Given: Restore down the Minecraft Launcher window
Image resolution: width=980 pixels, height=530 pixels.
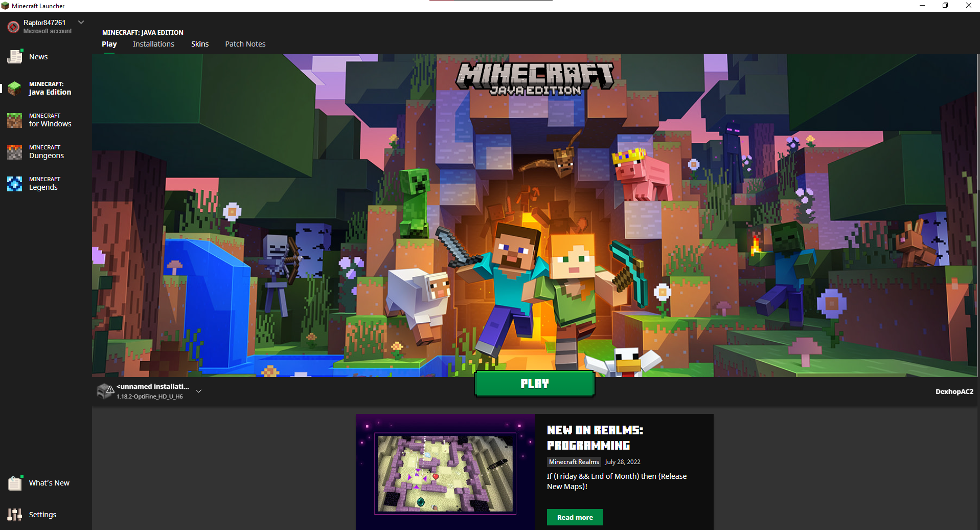Looking at the screenshot, I should click(945, 6).
